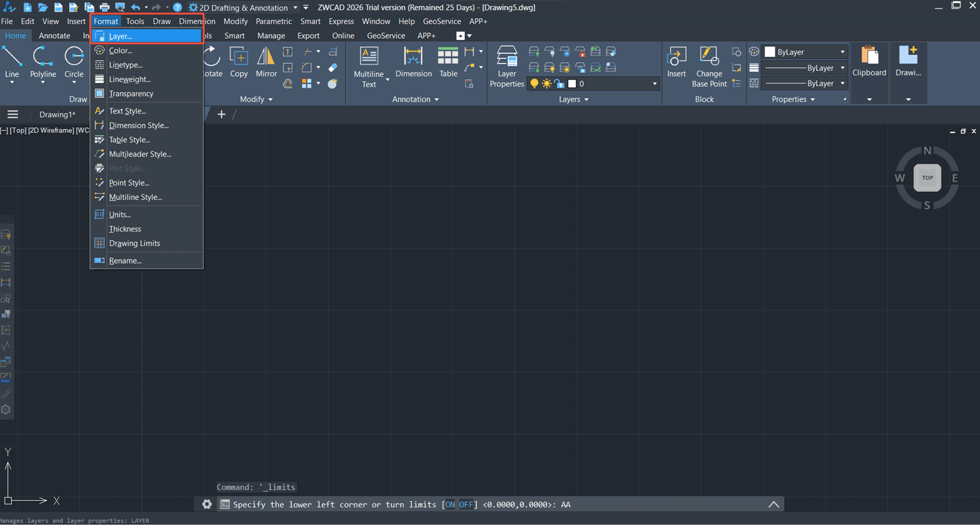Choose Linetype... from the Format menu
The image size is (980, 526).
click(146, 65)
